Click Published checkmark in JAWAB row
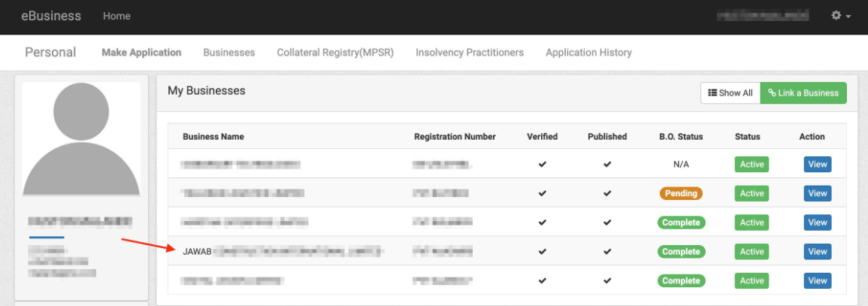Image resolution: width=868 pixels, height=306 pixels. [607, 252]
